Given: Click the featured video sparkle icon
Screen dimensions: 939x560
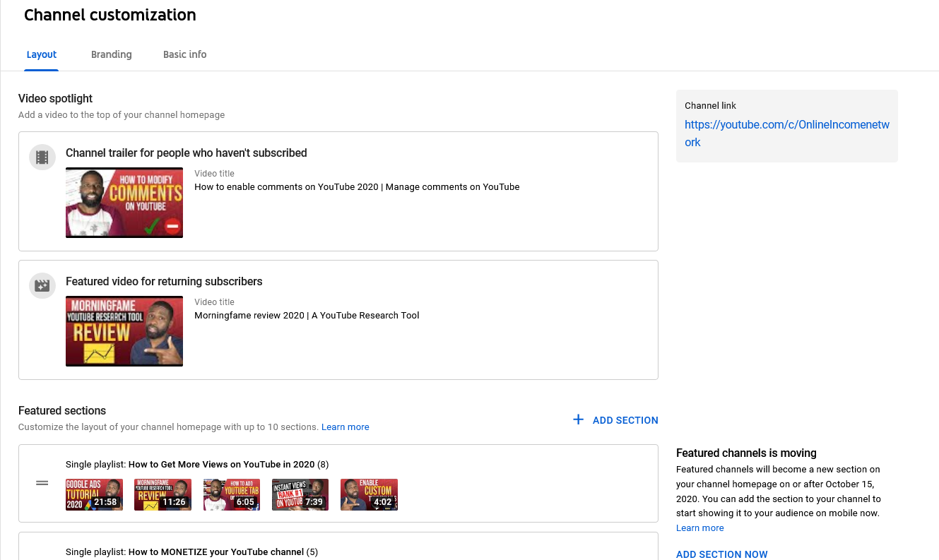Looking at the screenshot, I should pyautogui.click(x=42, y=285).
